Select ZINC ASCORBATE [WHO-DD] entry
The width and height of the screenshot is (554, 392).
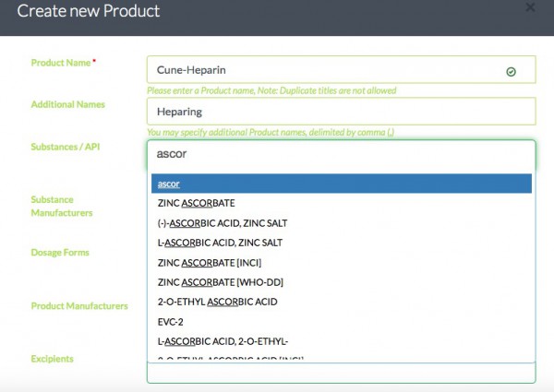tap(342, 282)
